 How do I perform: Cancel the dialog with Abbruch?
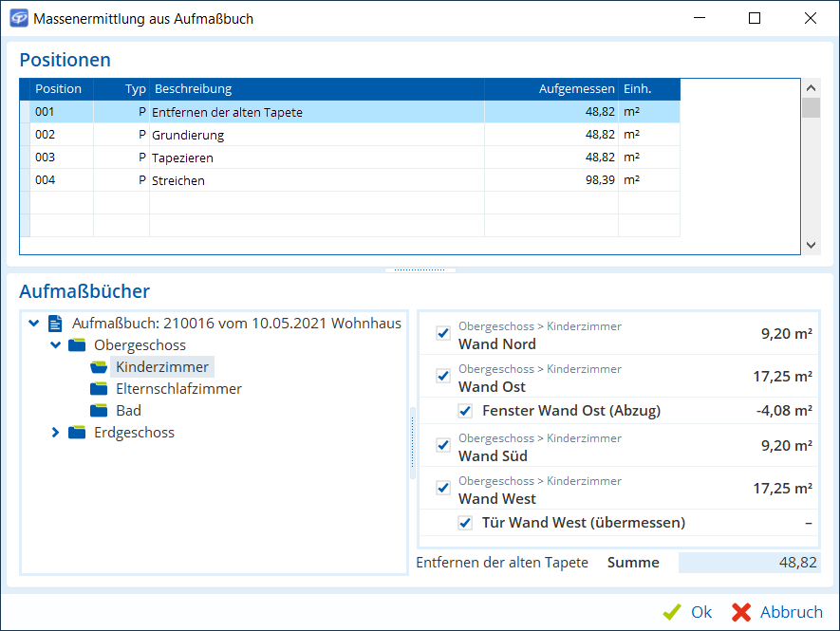coord(778,612)
